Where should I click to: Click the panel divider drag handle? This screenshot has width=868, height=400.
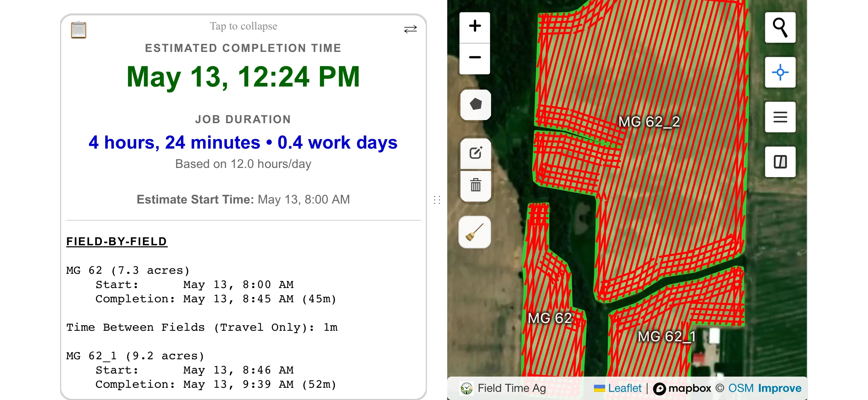point(437,200)
